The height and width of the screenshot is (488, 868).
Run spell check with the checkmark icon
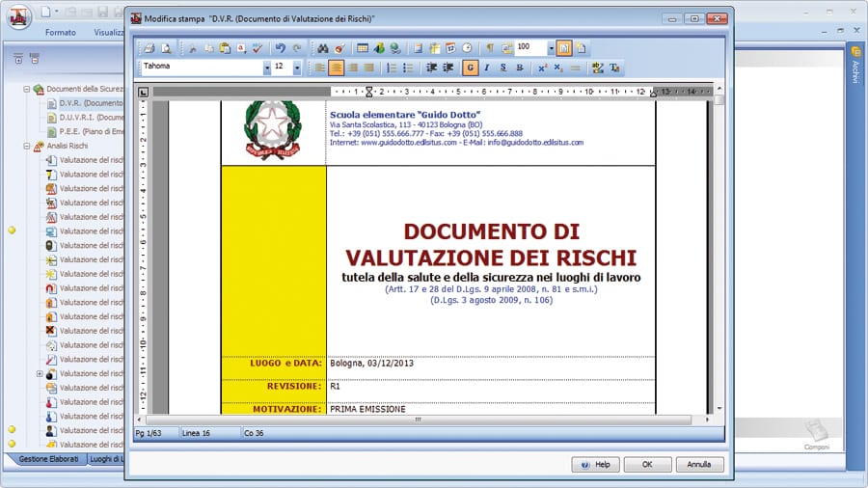(258, 48)
